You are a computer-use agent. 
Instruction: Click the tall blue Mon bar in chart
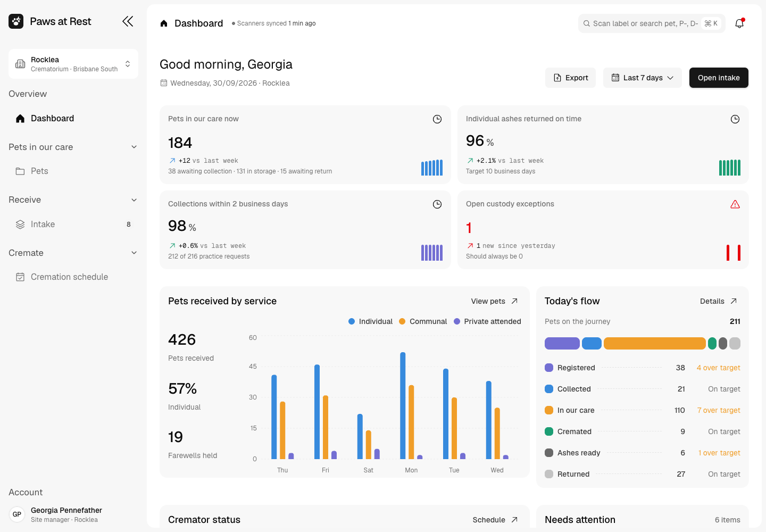(x=403, y=405)
